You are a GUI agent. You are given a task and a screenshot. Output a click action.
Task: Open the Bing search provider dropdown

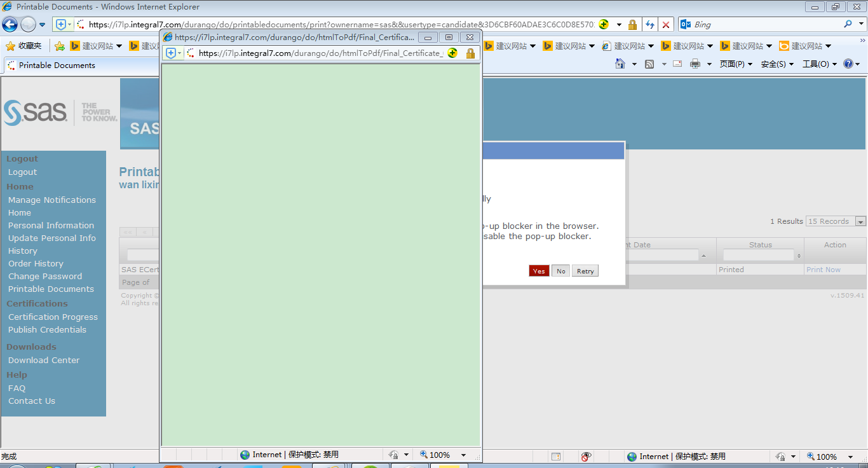tap(860, 24)
